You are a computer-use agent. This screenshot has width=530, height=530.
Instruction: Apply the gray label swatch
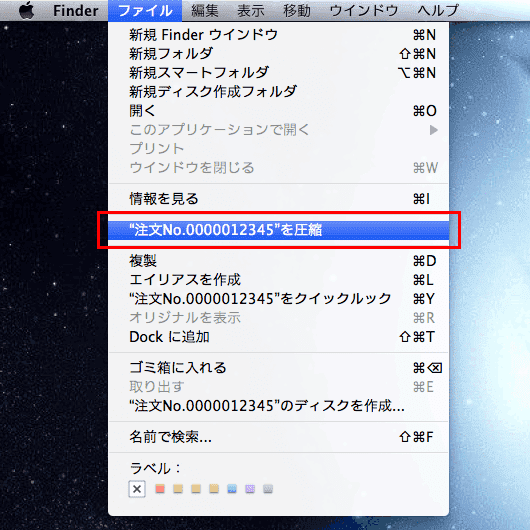[268, 489]
